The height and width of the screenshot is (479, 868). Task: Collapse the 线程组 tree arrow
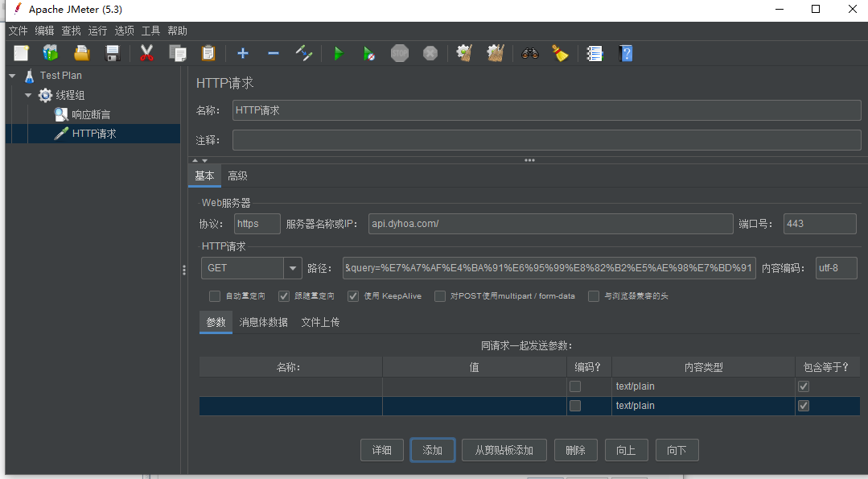click(x=28, y=95)
